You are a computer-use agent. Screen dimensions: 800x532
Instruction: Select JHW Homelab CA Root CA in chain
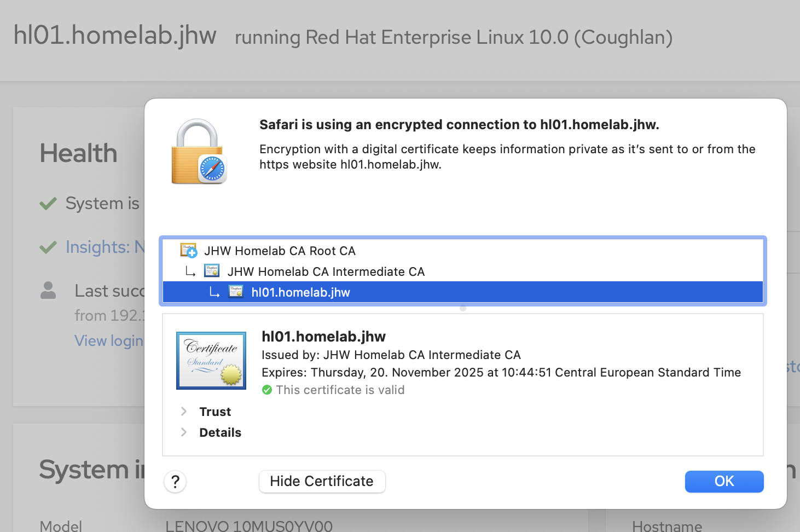tap(280, 251)
